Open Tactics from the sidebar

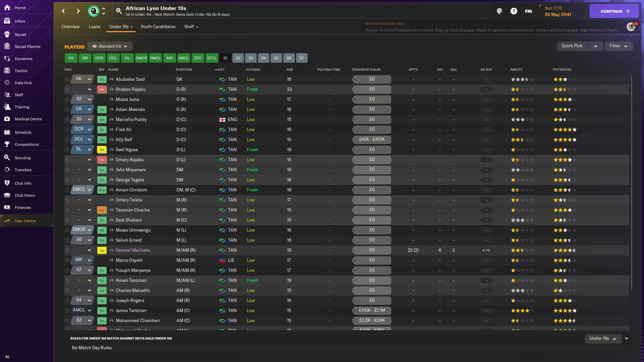click(21, 71)
